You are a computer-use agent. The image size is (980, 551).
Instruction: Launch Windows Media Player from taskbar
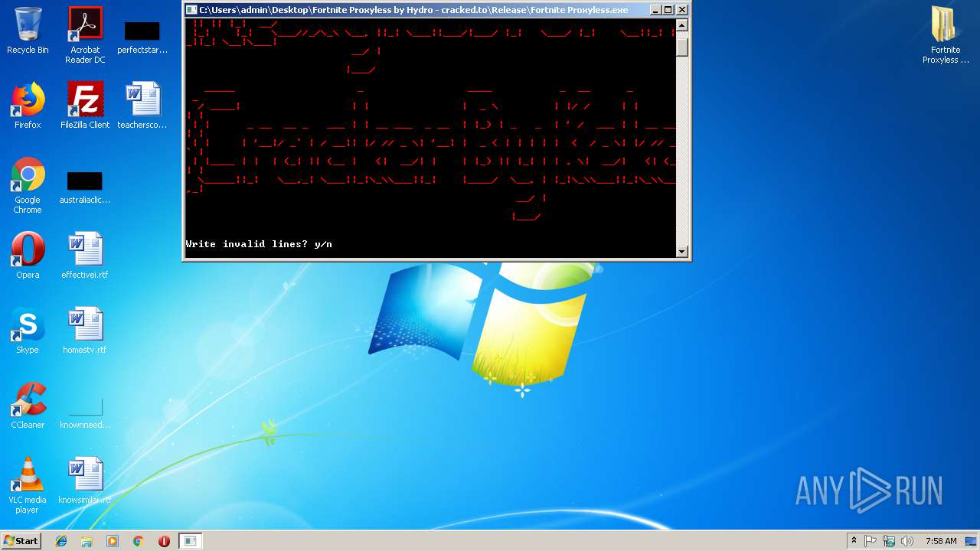click(113, 541)
